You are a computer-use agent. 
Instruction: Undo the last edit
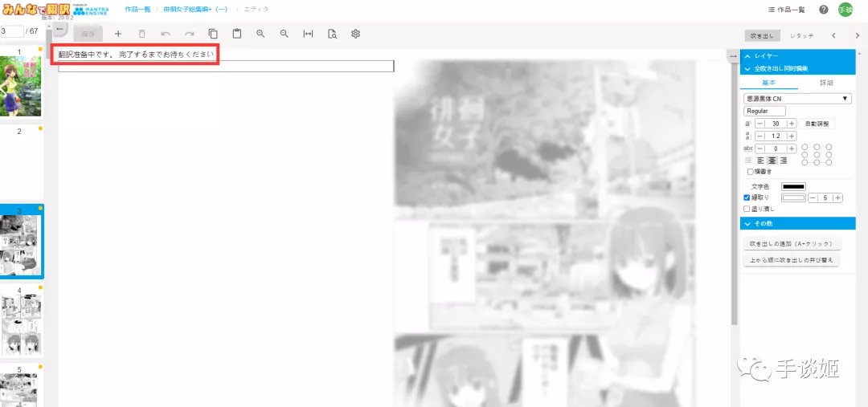[x=166, y=34]
